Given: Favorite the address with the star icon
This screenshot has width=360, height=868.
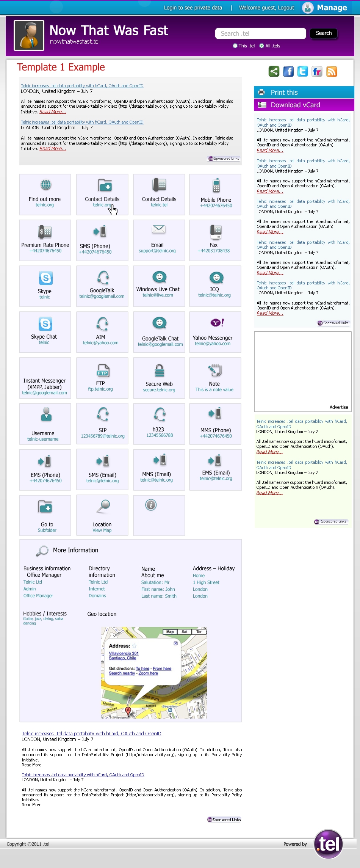Looking at the screenshot, I should pyautogui.click(x=134, y=646).
